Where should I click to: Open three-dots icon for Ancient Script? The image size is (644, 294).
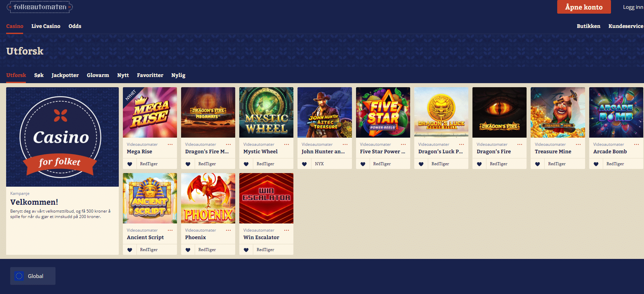[170, 230]
